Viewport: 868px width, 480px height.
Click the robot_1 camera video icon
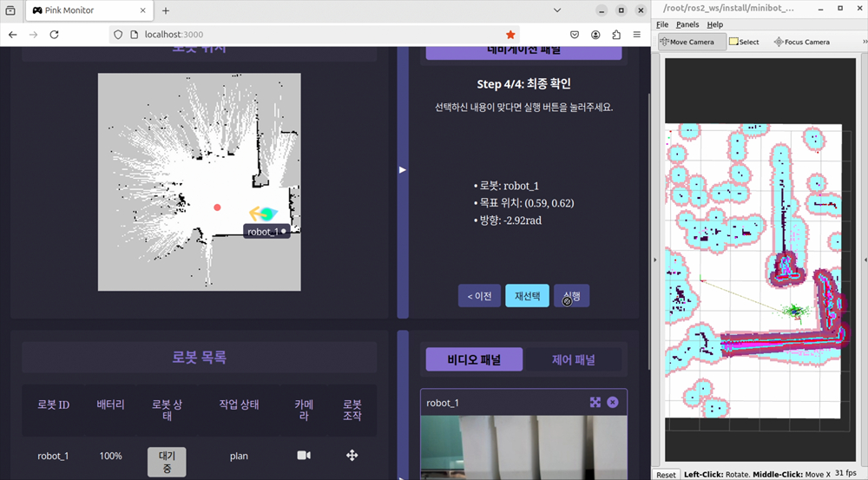click(x=304, y=455)
